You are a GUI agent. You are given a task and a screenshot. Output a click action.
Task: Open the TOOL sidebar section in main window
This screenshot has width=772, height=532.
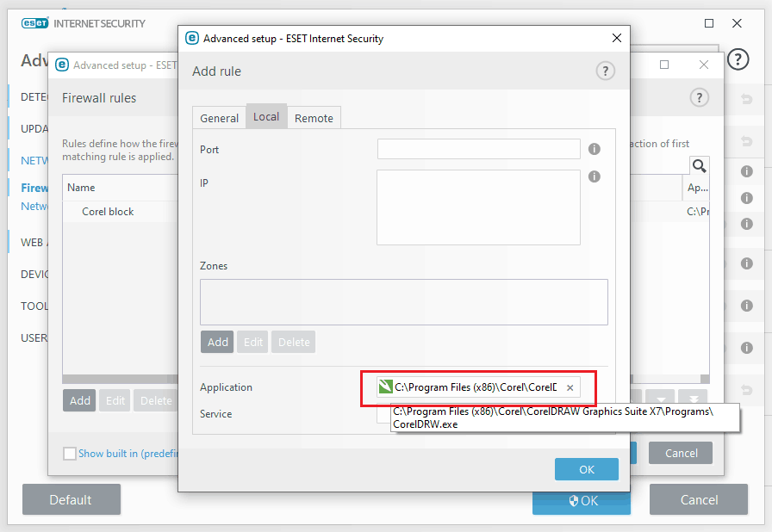click(34, 306)
